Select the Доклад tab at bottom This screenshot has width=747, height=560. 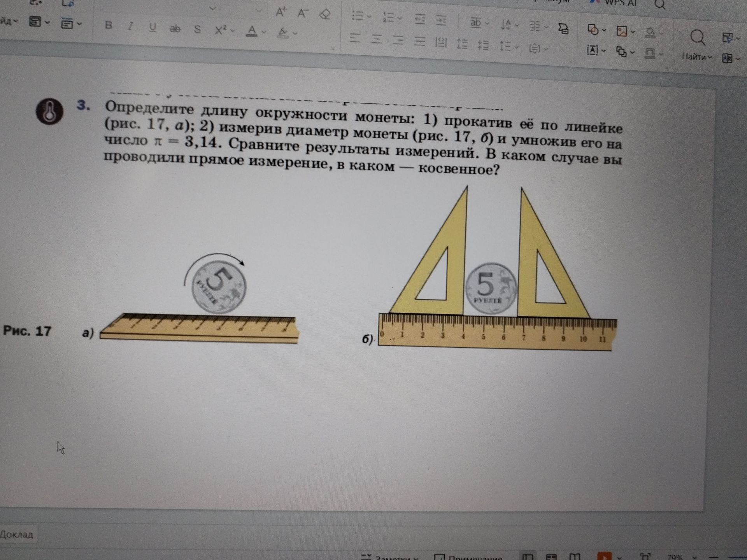[x=16, y=534]
